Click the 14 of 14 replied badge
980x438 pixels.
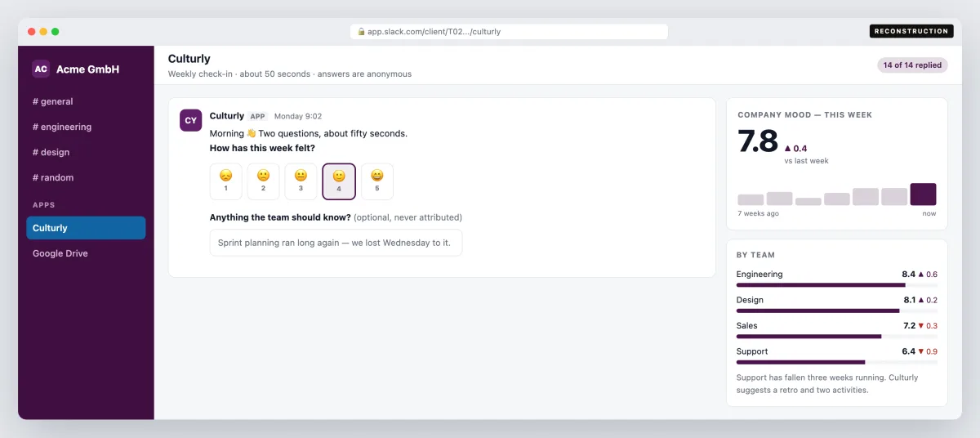pos(912,65)
